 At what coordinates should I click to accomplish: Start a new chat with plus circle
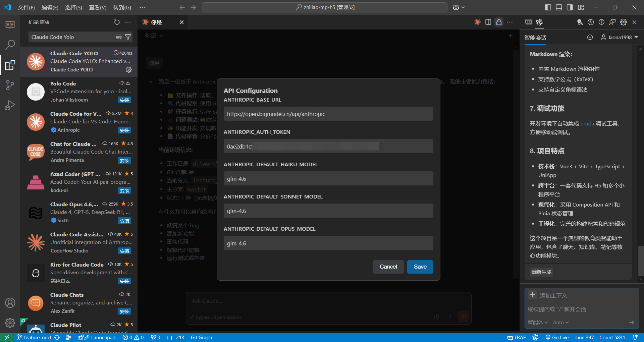click(x=590, y=37)
